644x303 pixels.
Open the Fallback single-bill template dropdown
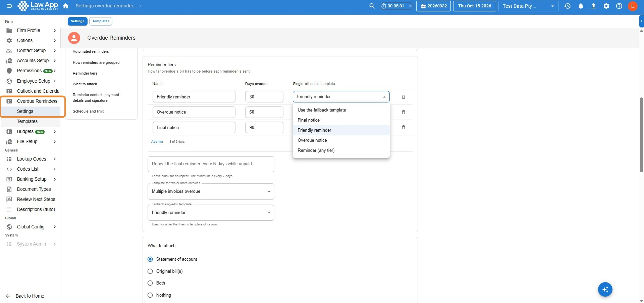[211, 213]
